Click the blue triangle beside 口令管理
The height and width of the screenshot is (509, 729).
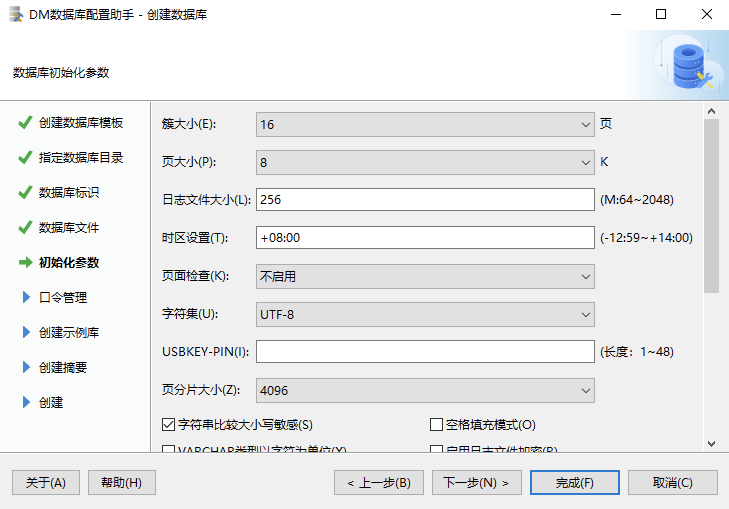pyautogui.click(x=26, y=297)
